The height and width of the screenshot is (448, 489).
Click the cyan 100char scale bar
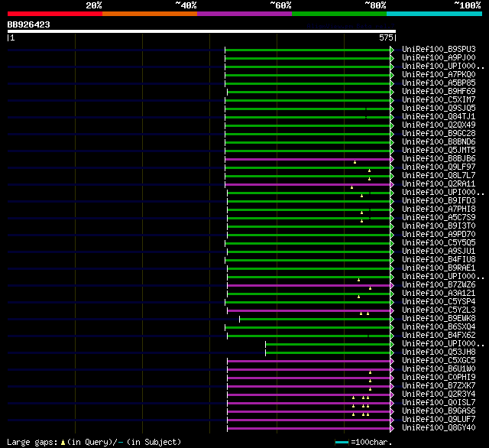(x=342, y=442)
